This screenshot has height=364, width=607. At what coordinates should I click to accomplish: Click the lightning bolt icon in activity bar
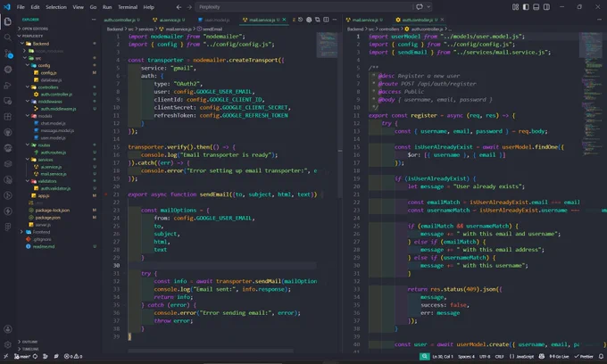pos(8,211)
